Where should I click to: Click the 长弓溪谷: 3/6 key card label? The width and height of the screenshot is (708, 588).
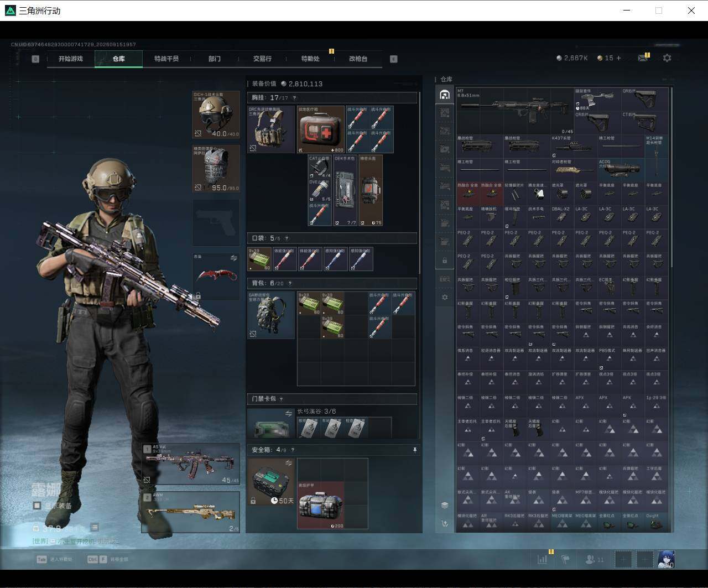(x=316, y=412)
